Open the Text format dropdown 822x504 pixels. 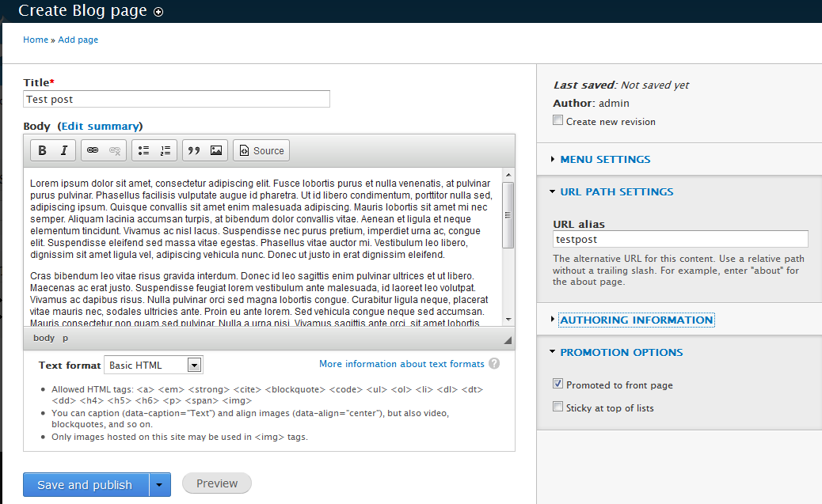pyautogui.click(x=153, y=364)
